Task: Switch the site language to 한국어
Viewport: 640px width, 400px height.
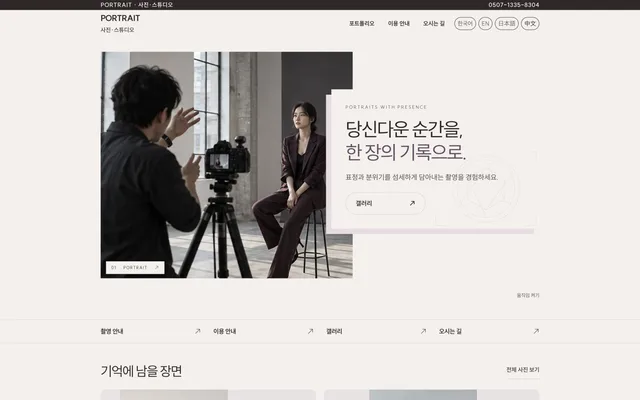Action: coord(465,24)
